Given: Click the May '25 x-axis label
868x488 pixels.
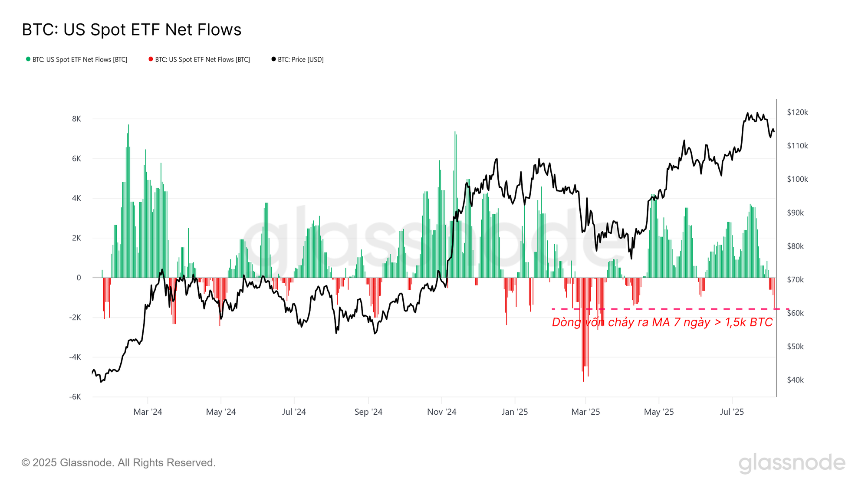Looking at the screenshot, I should 658,412.
